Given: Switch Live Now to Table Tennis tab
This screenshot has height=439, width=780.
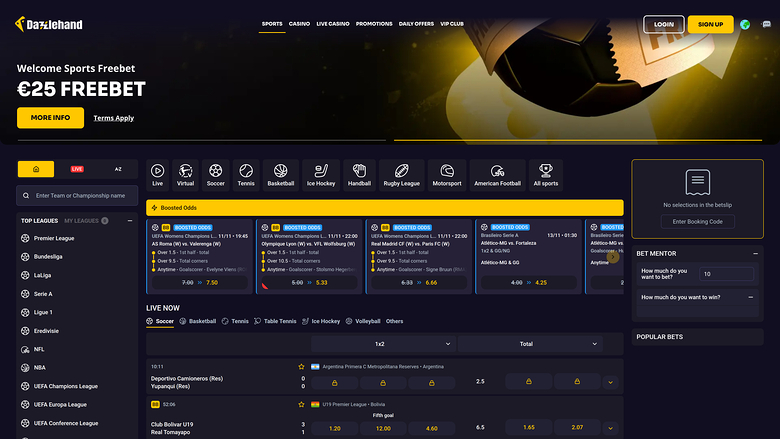Looking at the screenshot, I should point(275,321).
